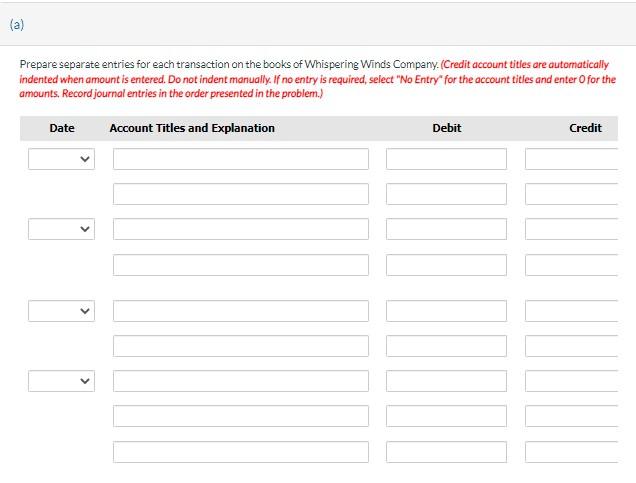Click second row Credit amount field
Viewport: 636px width, 483px height.
(x=572, y=194)
